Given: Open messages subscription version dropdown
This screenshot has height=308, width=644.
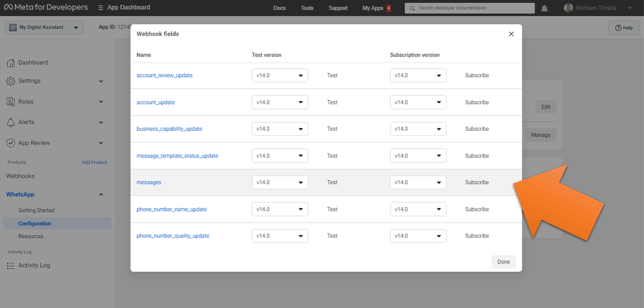Looking at the screenshot, I should click(x=418, y=182).
